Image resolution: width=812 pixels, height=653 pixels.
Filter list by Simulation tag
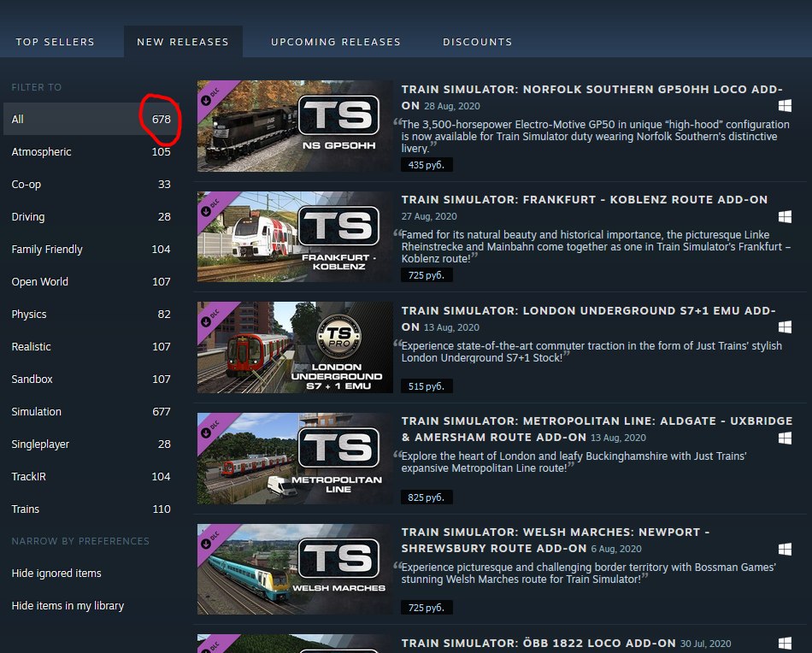[x=91, y=412]
